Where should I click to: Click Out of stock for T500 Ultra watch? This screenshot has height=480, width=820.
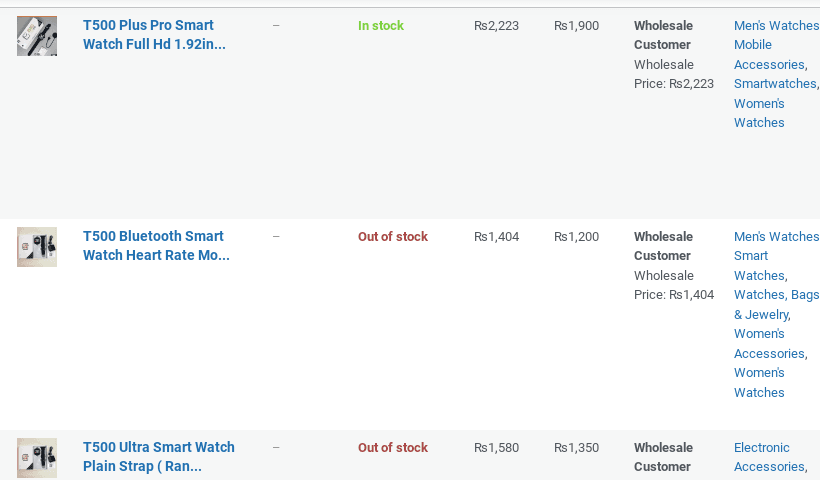click(393, 448)
